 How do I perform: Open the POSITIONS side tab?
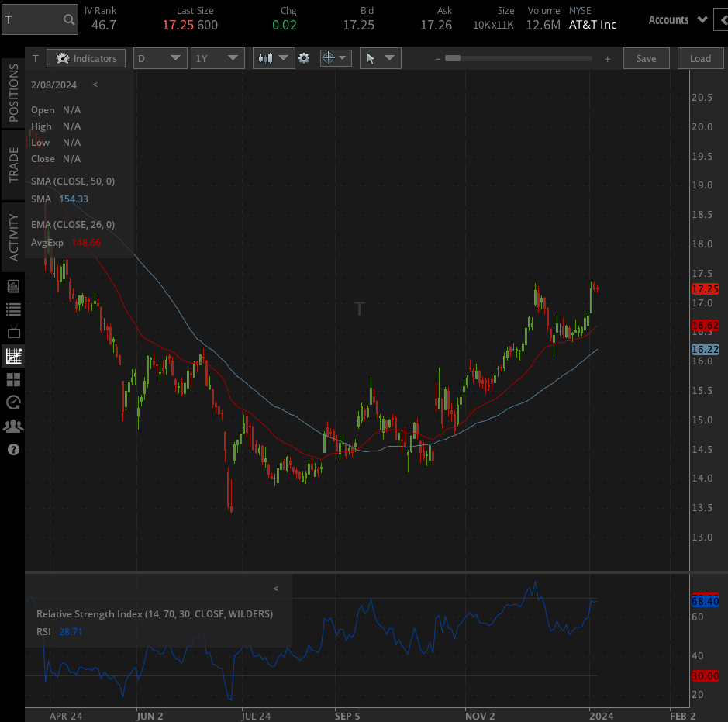13,93
